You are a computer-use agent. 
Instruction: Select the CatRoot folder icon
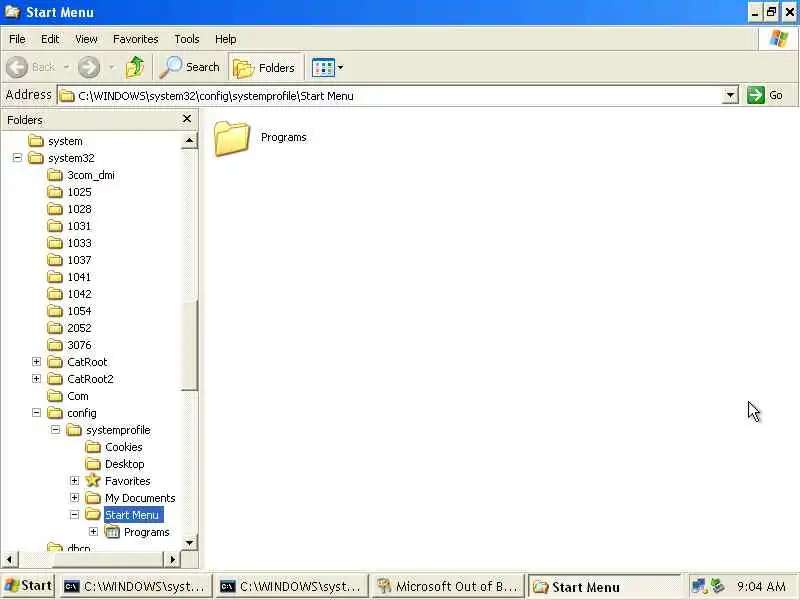pyautogui.click(x=55, y=362)
